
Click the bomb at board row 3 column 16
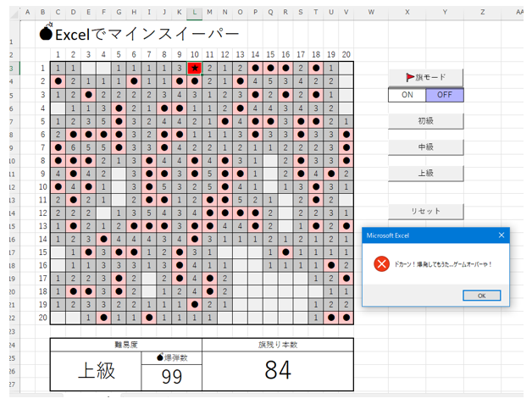tap(285, 95)
